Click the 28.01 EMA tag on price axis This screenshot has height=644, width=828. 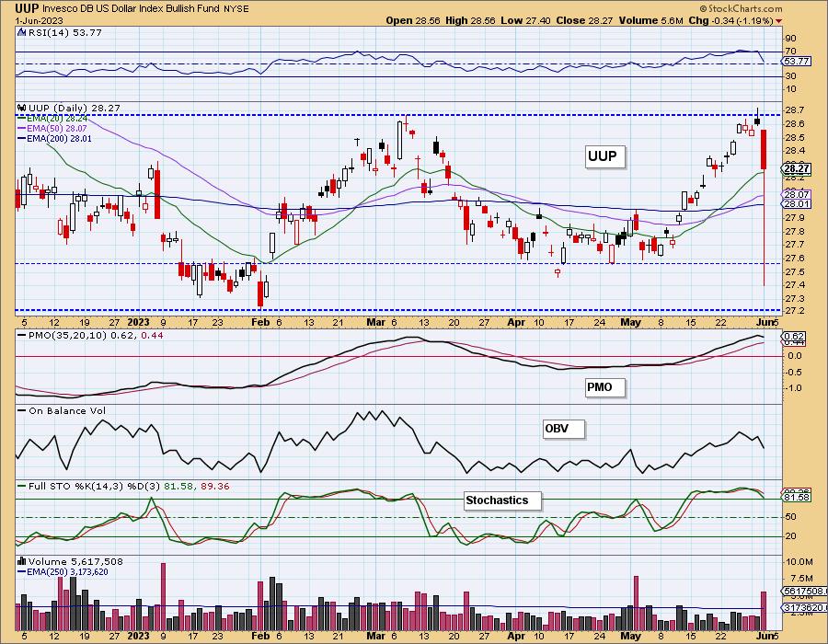797,203
